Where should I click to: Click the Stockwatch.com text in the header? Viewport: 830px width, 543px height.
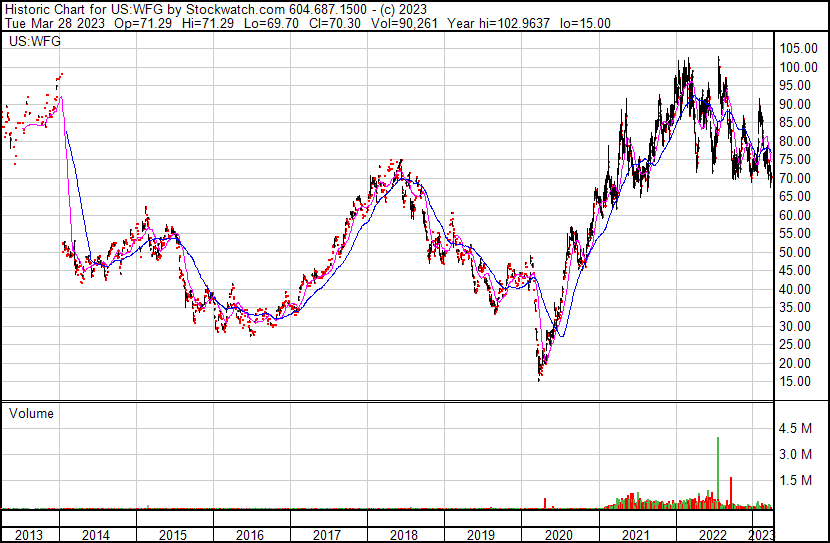[x=235, y=9]
